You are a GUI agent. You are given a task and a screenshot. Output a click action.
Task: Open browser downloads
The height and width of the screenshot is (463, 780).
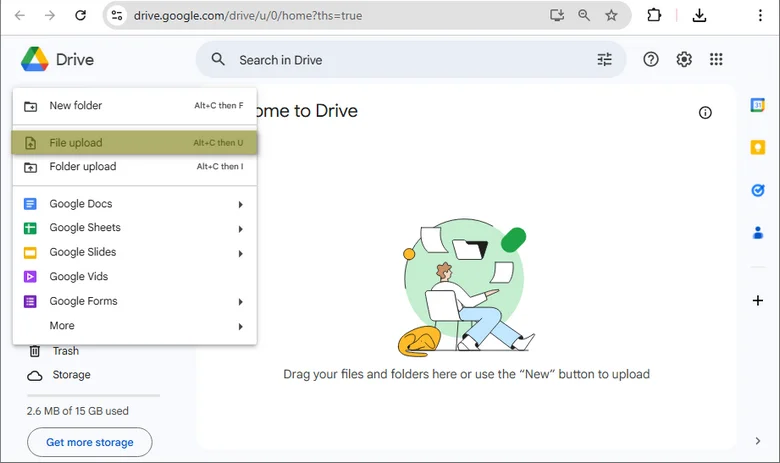click(x=699, y=15)
